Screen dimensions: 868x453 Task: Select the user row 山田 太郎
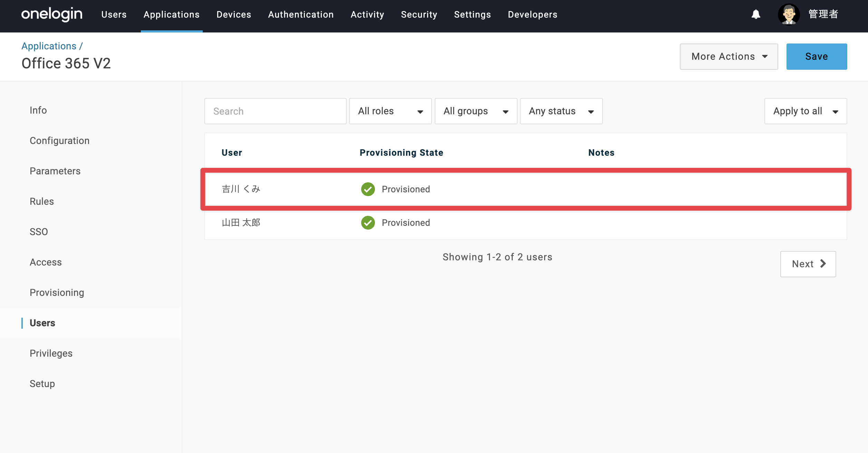pyautogui.click(x=526, y=223)
